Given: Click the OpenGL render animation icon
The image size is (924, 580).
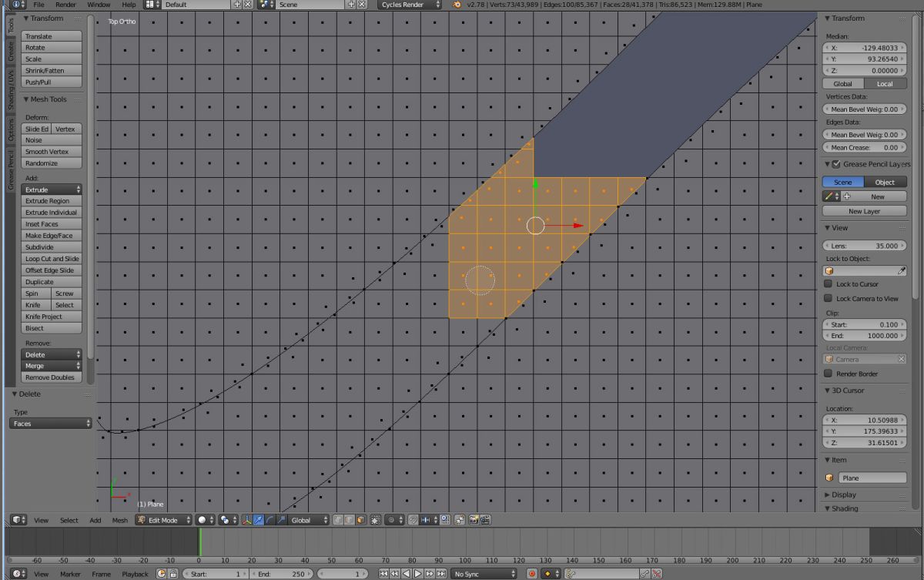Looking at the screenshot, I should 487,520.
